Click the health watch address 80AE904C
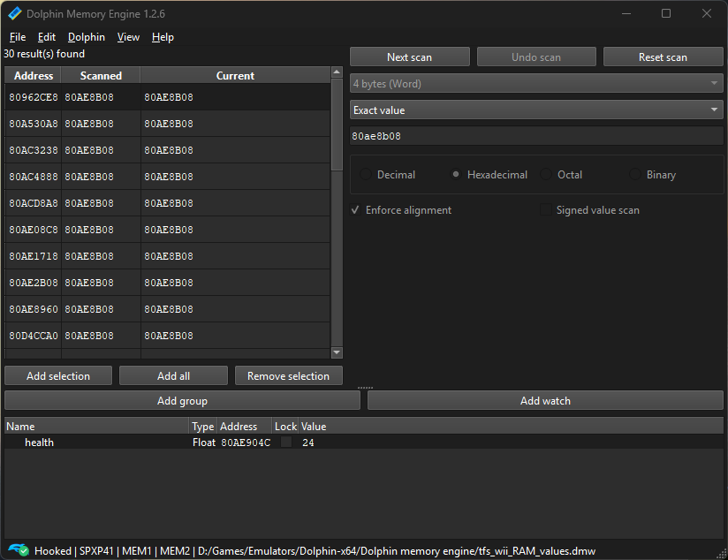 (246, 443)
